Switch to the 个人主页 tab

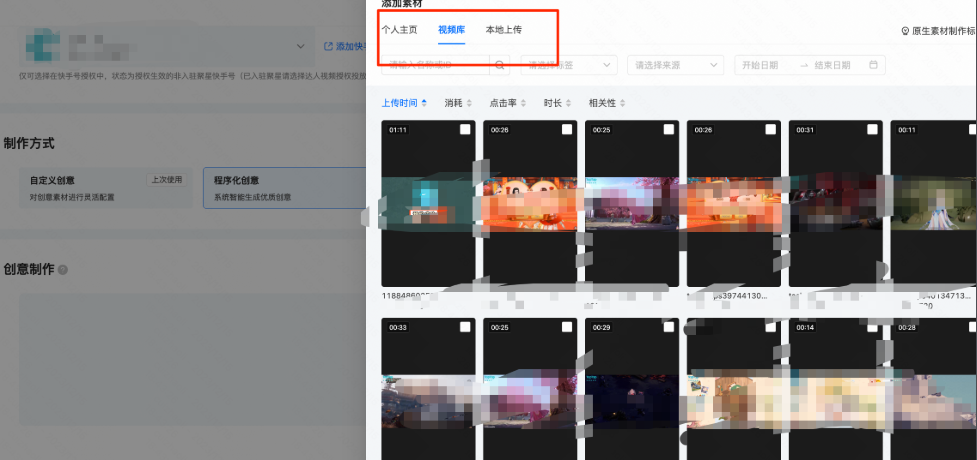tap(400, 30)
